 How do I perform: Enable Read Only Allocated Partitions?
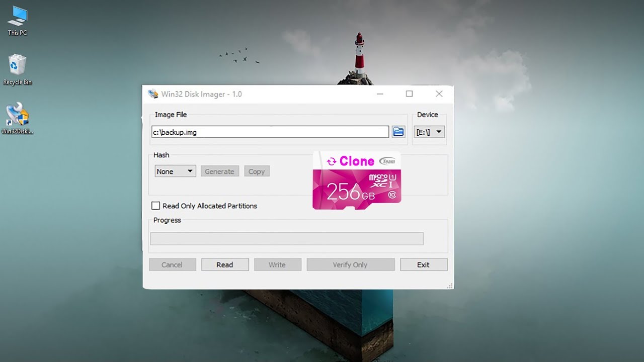(156, 206)
